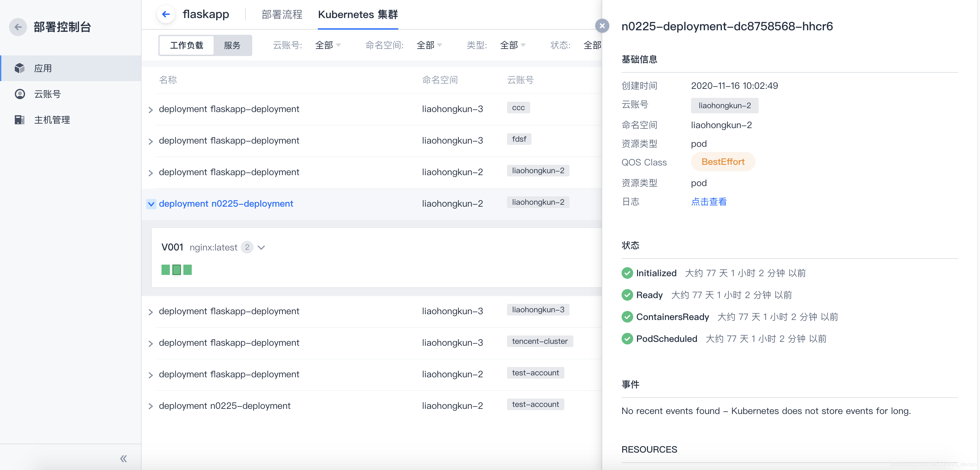Image resolution: width=980 pixels, height=470 pixels.
Task: Collapse the sidebar with double-chevron icon
Action: coord(123,459)
